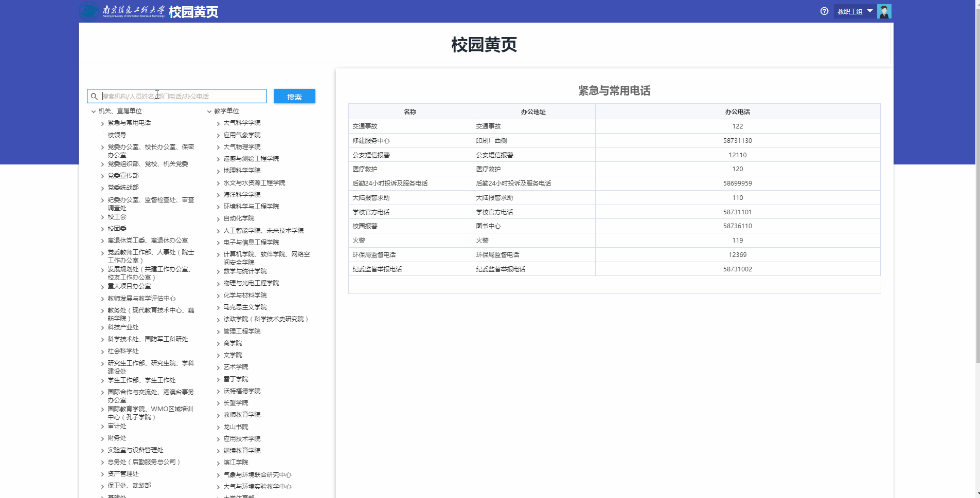Focus the directory search input field

pos(183,97)
